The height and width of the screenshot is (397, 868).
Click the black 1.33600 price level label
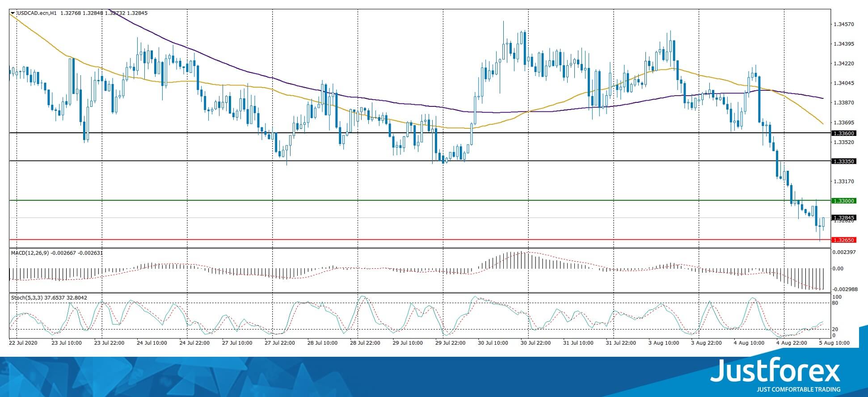tap(843, 133)
